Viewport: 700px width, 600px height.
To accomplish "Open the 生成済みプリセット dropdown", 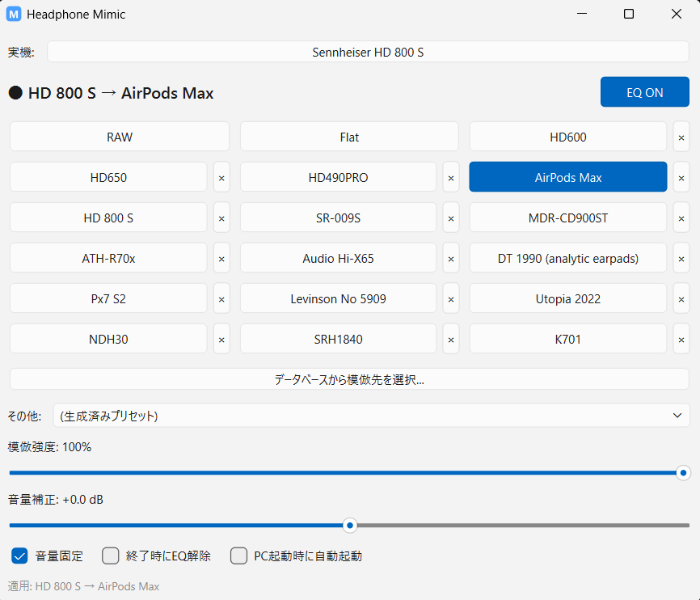I will pos(372,416).
